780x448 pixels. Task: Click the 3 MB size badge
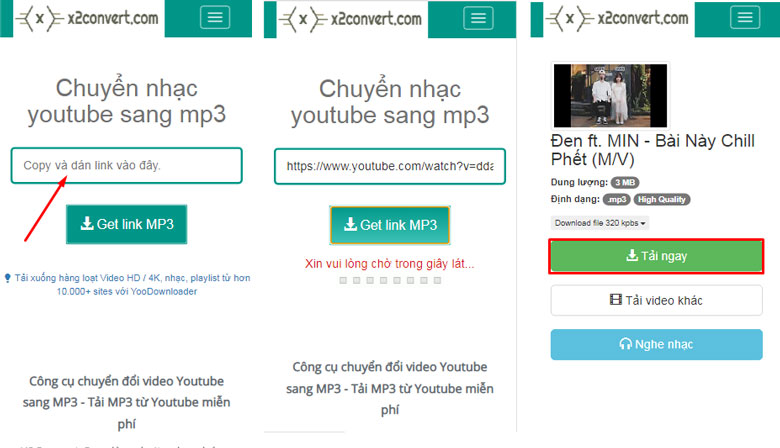click(x=625, y=182)
